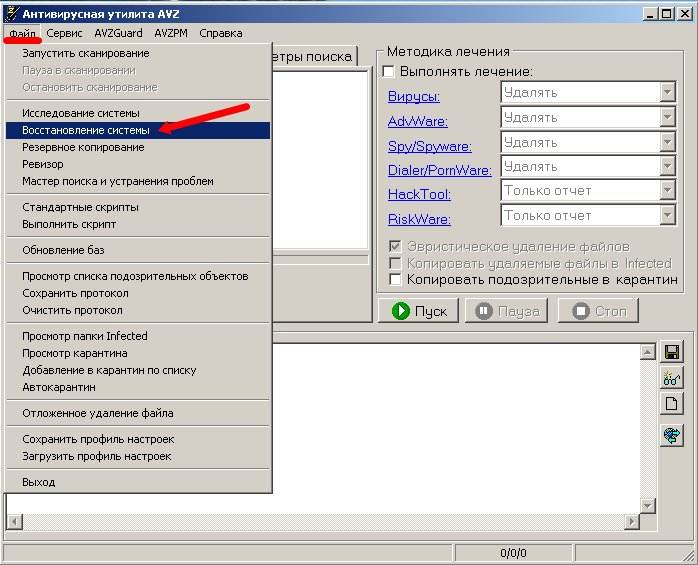The height and width of the screenshot is (565, 698).
Task: Open Просмотр списка подозрительных объектов
Action: (x=138, y=276)
